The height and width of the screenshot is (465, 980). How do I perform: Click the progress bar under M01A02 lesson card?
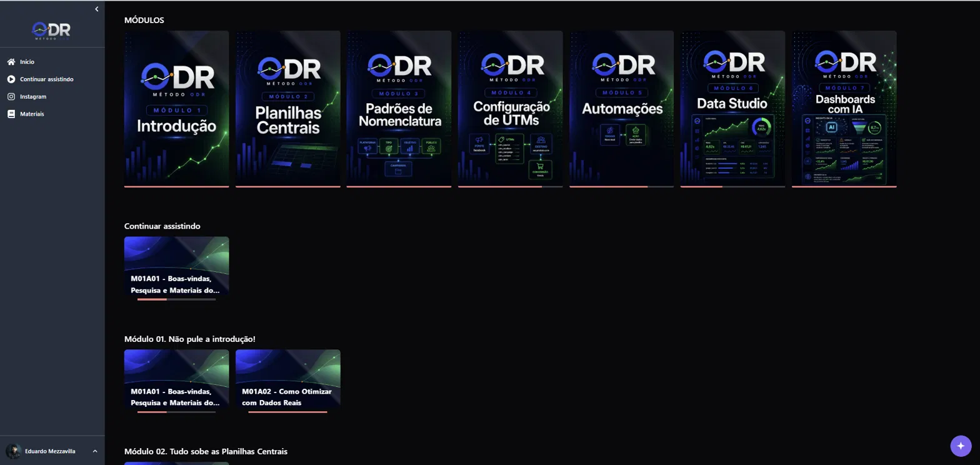[x=288, y=412]
